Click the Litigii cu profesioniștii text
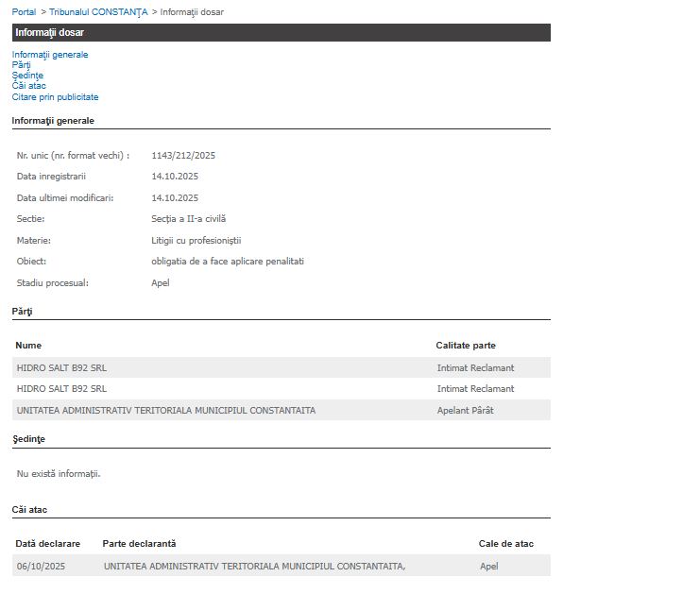700x594 pixels. click(196, 241)
